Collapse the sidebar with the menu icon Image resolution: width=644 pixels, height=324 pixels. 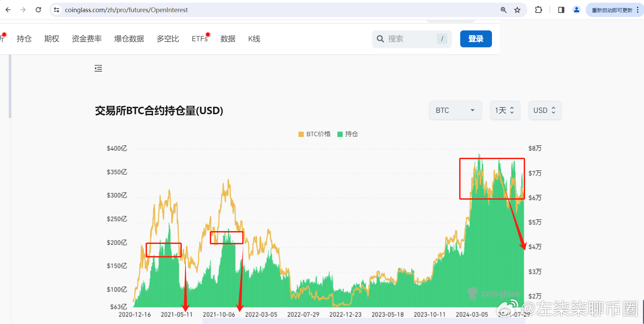point(98,69)
